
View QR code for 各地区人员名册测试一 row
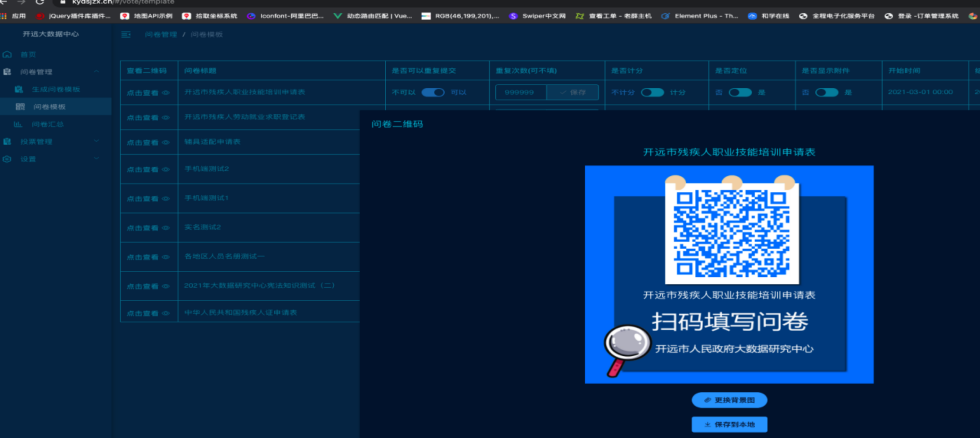tap(148, 257)
